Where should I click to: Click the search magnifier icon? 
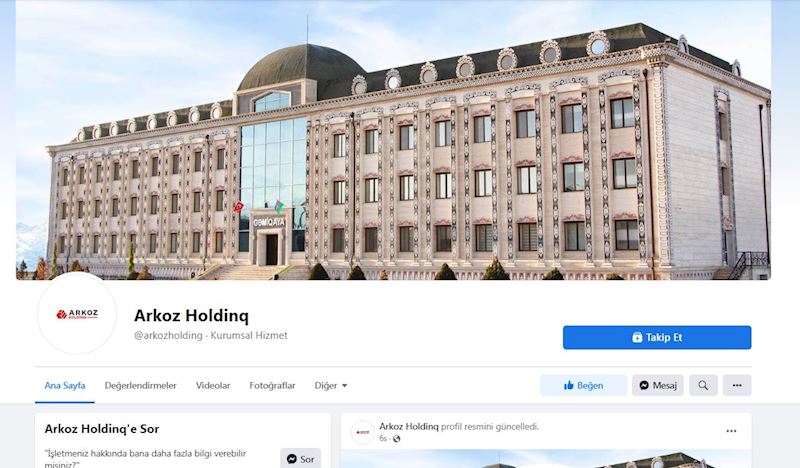pos(703,385)
